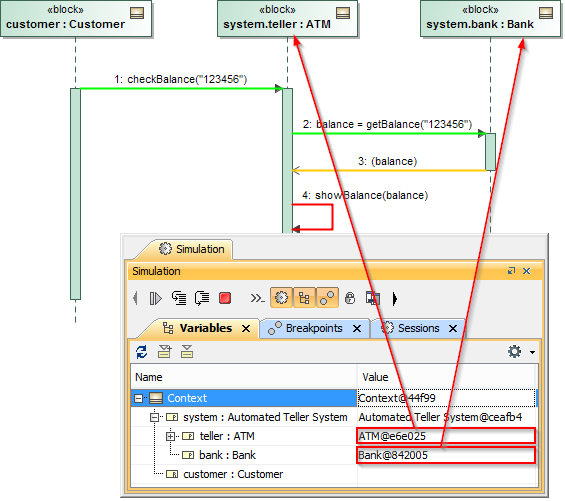Close the Simulation panel with the X
This screenshot has height=501, width=565.
pos(526,271)
